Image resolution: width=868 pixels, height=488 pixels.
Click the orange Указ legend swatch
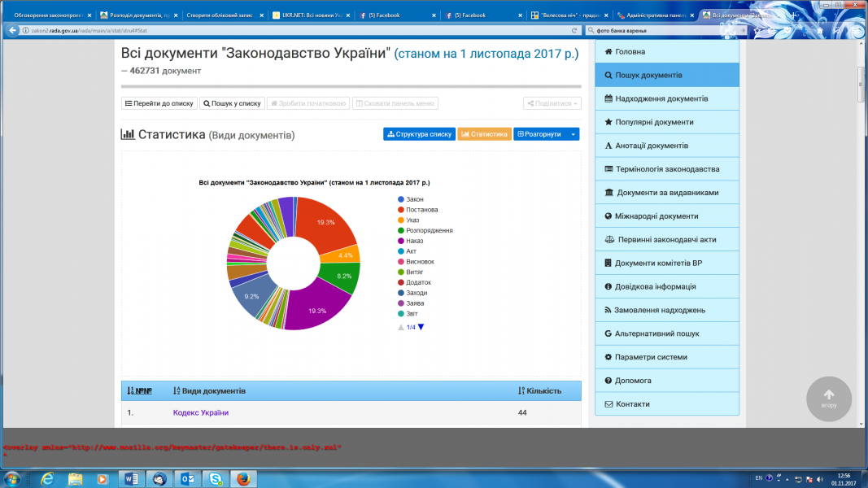coord(401,220)
